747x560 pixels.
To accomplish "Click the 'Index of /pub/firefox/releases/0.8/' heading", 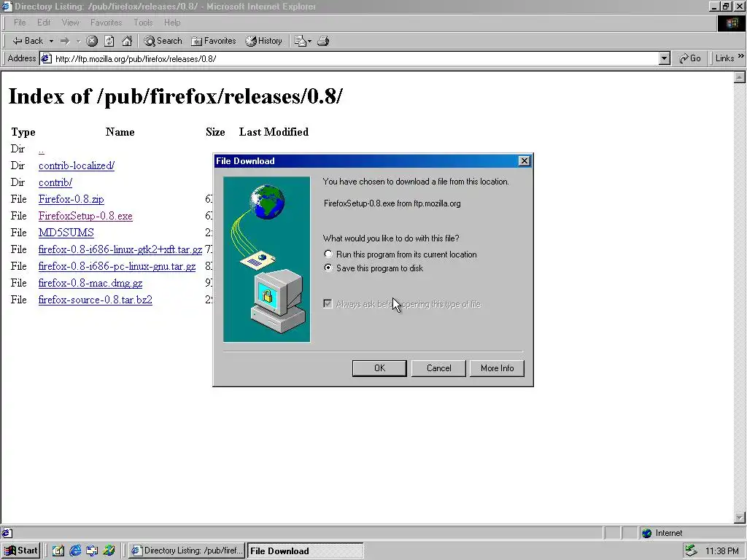I will (x=175, y=96).
